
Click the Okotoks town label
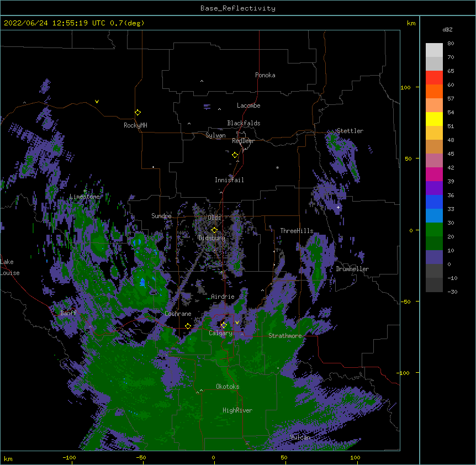[228, 387]
